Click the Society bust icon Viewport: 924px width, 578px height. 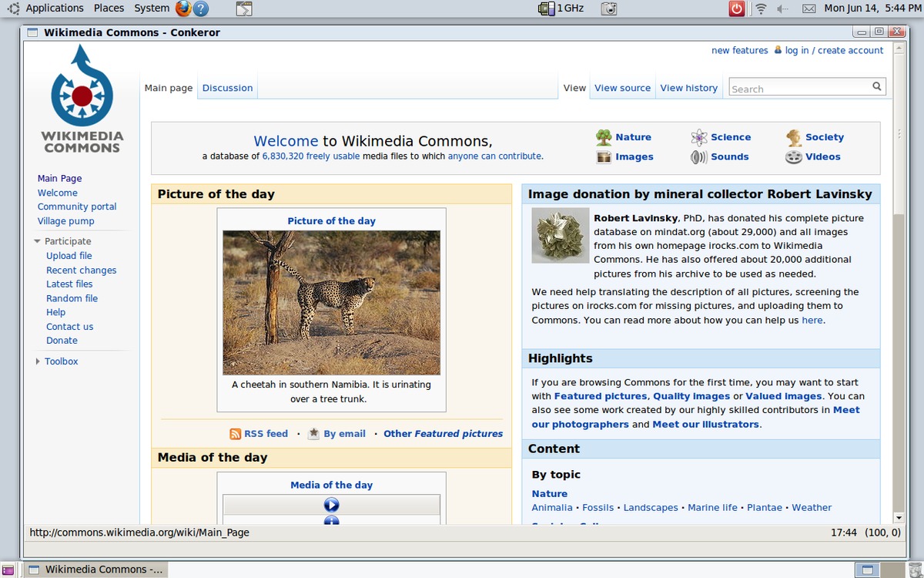794,137
